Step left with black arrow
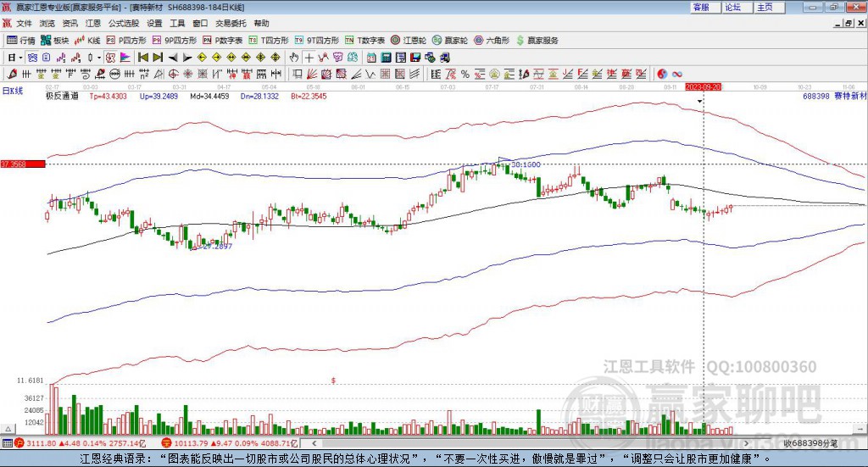Viewport: 868px width, 467px height. (x=173, y=58)
